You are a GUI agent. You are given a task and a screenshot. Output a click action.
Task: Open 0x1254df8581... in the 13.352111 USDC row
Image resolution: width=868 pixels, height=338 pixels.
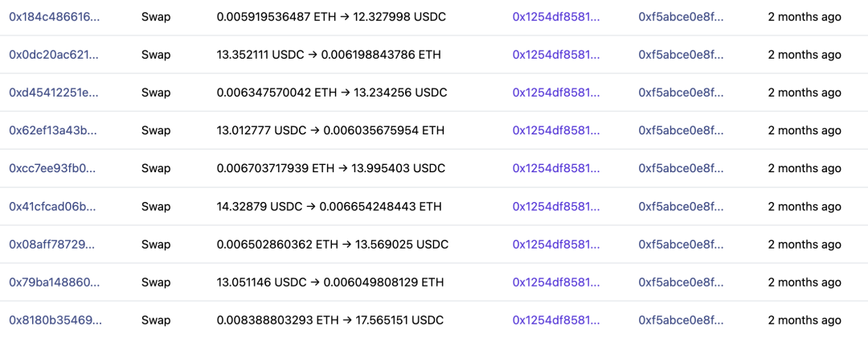click(556, 54)
